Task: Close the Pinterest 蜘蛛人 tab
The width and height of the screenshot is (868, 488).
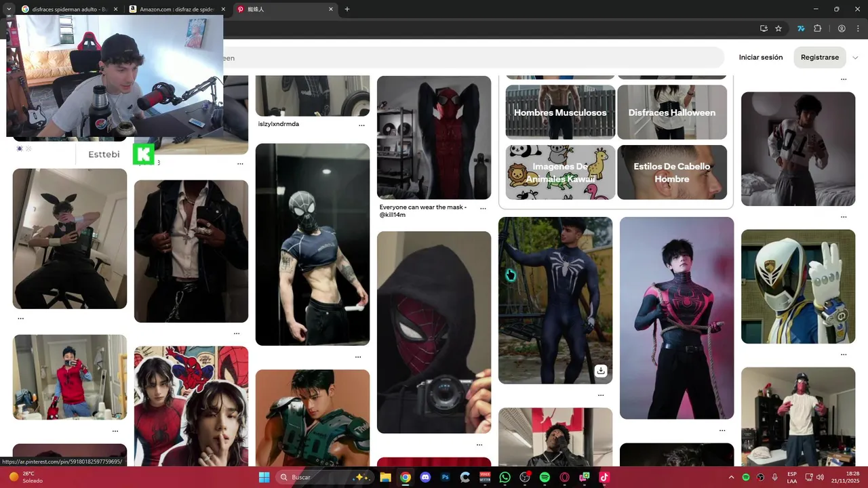Action: coord(331,9)
